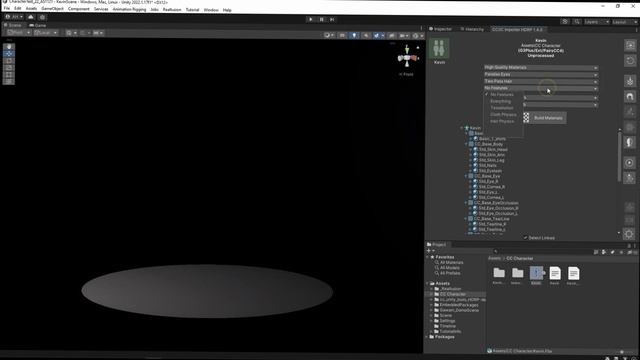Switch to the Inspector tab
The height and width of the screenshot is (360, 640).
tap(440, 29)
